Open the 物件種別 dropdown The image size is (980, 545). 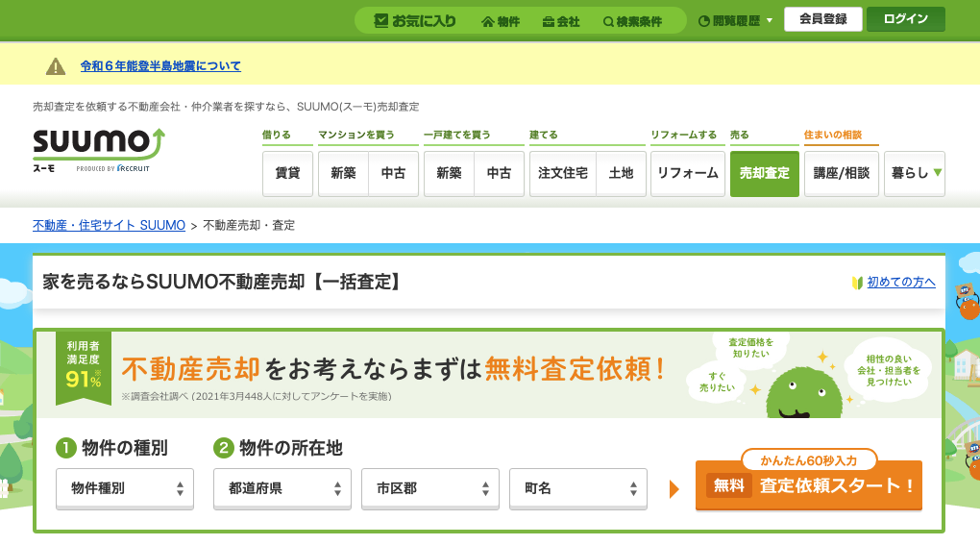[x=125, y=488]
